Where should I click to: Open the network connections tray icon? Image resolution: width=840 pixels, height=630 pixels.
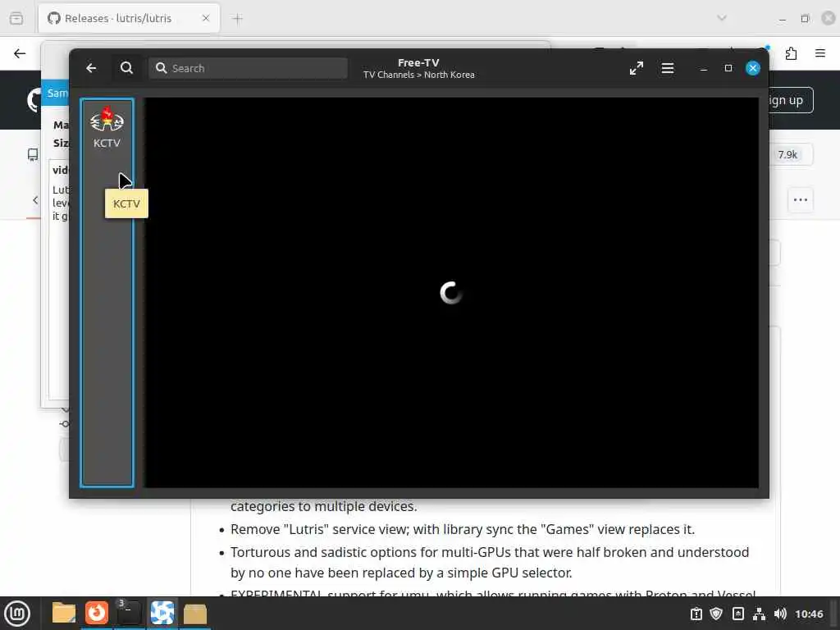click(x=759, y=614)
